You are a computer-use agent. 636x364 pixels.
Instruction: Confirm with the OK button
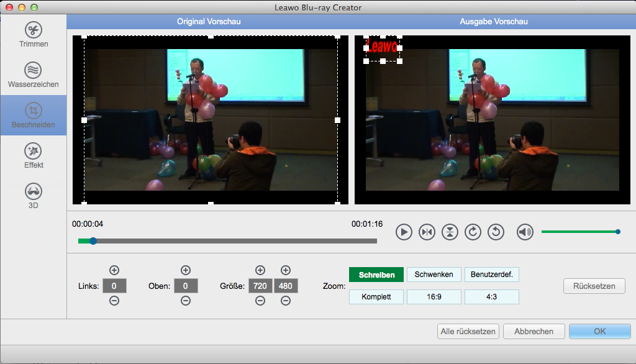coord(599,331)
